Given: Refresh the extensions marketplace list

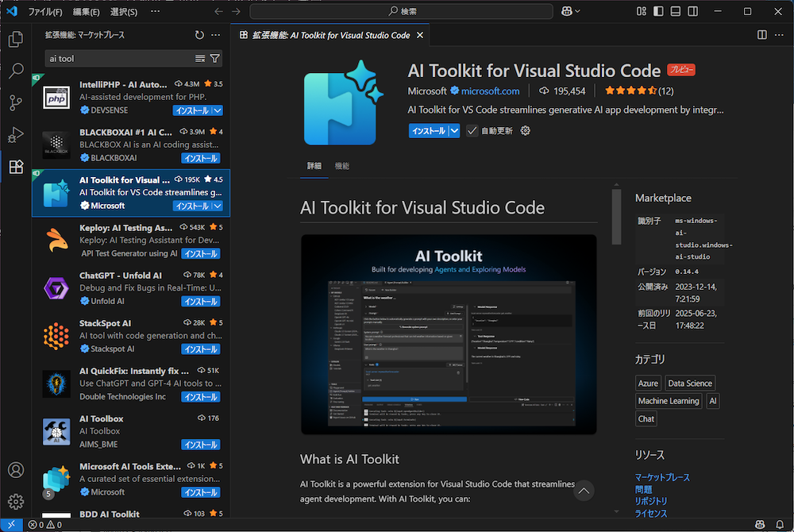Looking at the screenshot, I should 199,35.
